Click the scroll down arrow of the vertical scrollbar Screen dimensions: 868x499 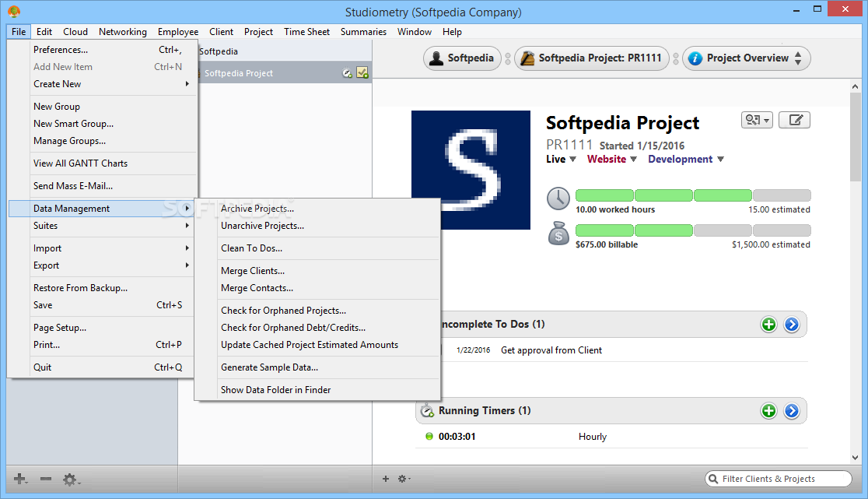(x=856, y=458)
